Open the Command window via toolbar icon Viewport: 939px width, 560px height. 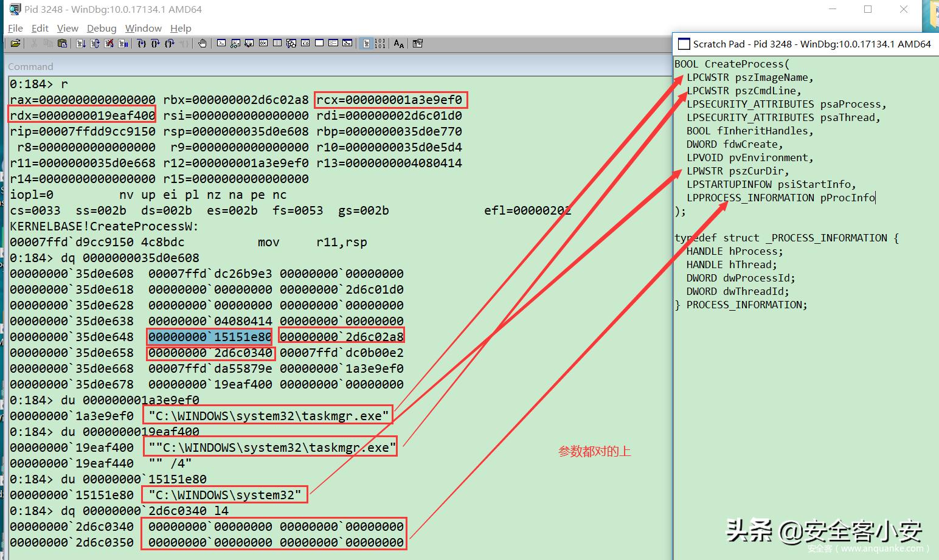pyautogui.click(x=221, y=43)
